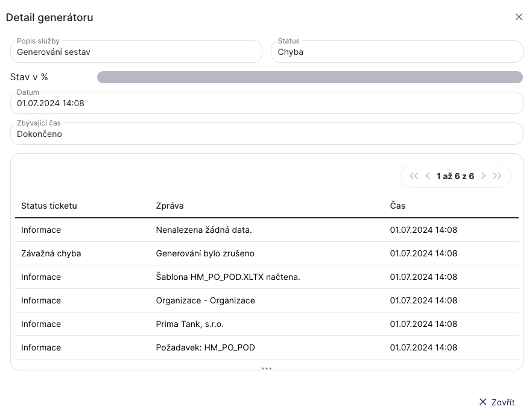This screenshot has height=412, width=532.
Task: Sort by Status ticketu column header
Action: coord(49,206)
